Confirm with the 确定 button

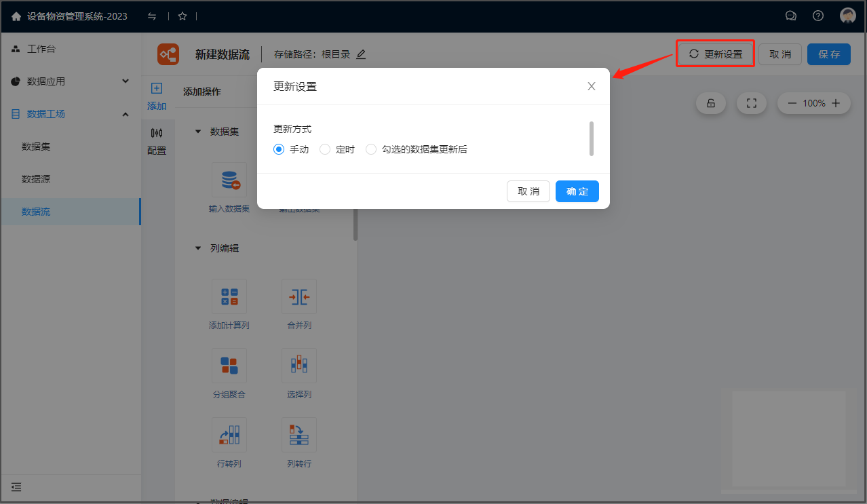click(577, 191)
